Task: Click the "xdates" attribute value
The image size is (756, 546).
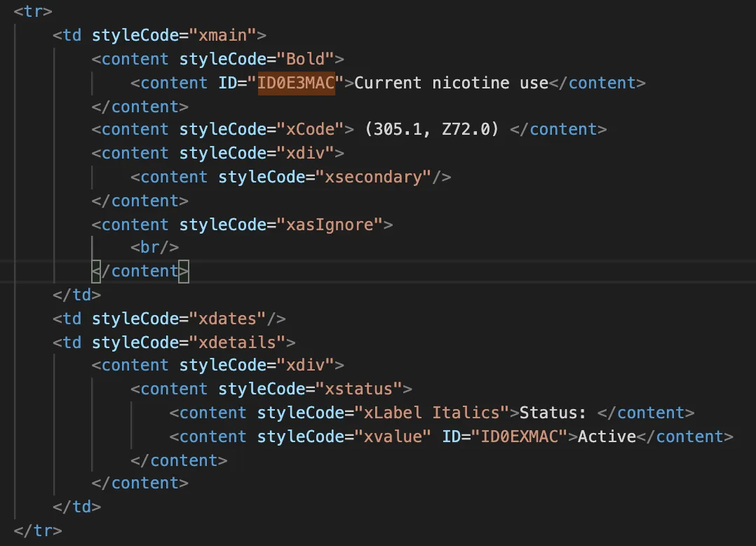Action: 227,319
